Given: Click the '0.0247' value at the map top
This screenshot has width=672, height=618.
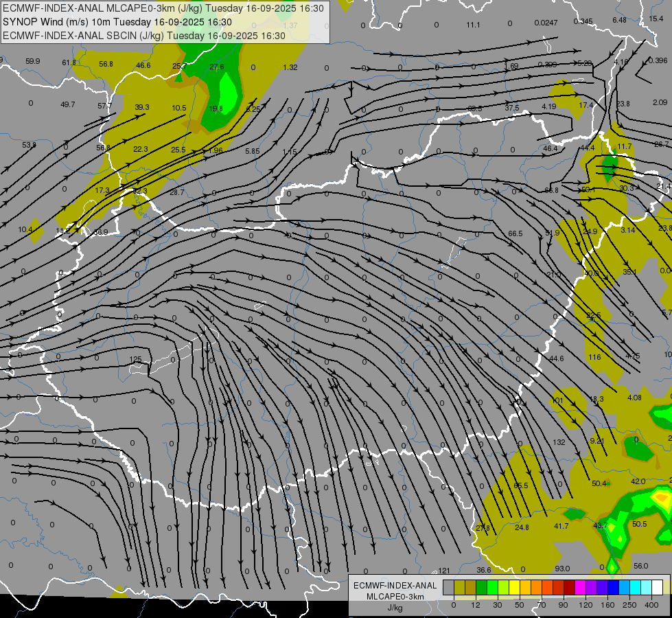Looking at the screenshot, I should tap(546, 23).
